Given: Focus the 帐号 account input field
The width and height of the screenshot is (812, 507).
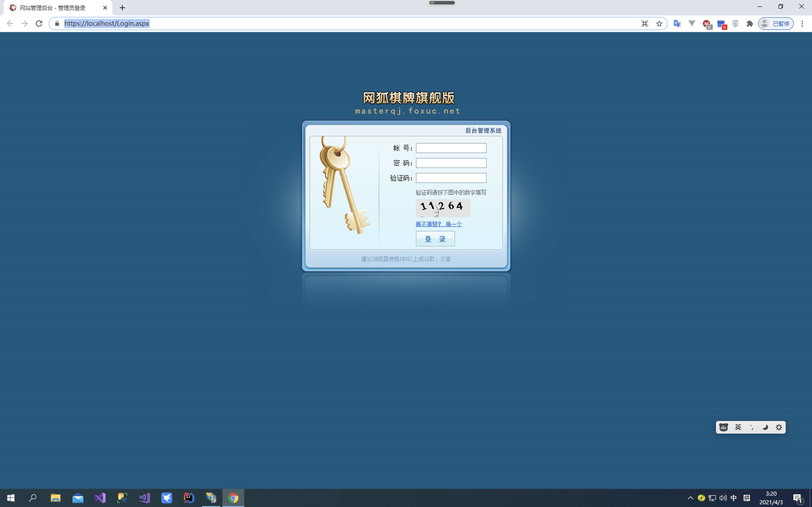Looking at the screenshot, I should (x=451, y=148).
